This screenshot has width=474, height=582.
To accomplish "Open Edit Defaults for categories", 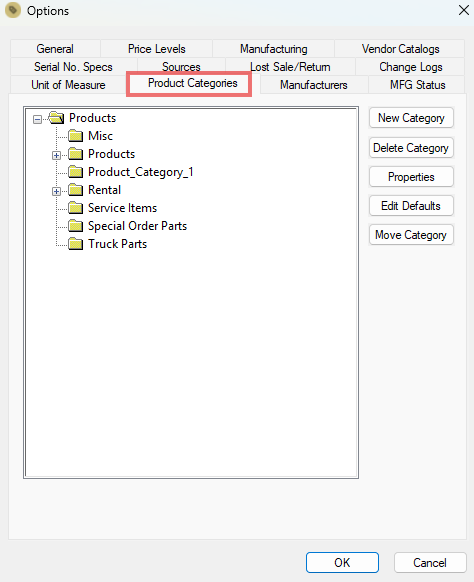I will pos(411,206).
